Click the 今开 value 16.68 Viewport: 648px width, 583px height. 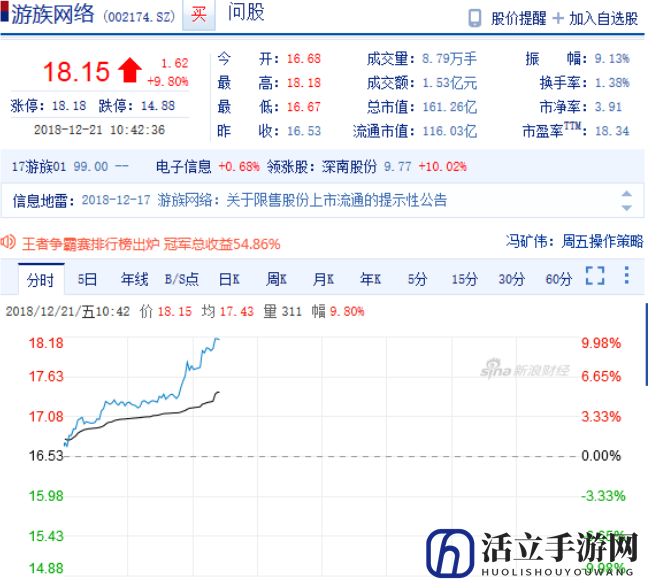(x=304, y=59)
